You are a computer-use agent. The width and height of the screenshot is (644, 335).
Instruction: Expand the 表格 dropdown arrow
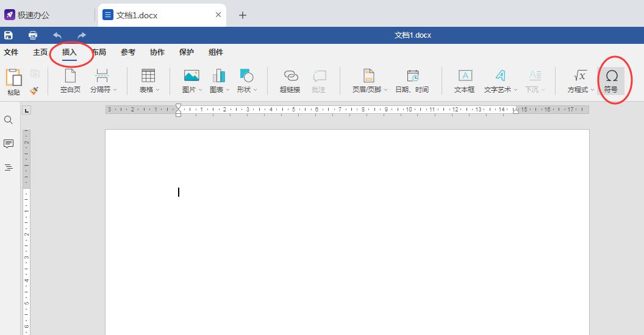click(157, 90)
